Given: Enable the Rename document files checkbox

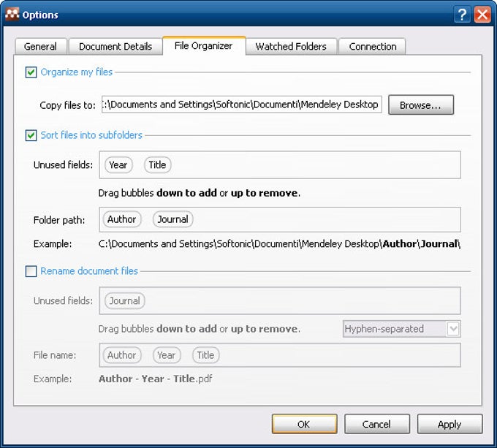Looking at the screenshot, I should [31, 271].
